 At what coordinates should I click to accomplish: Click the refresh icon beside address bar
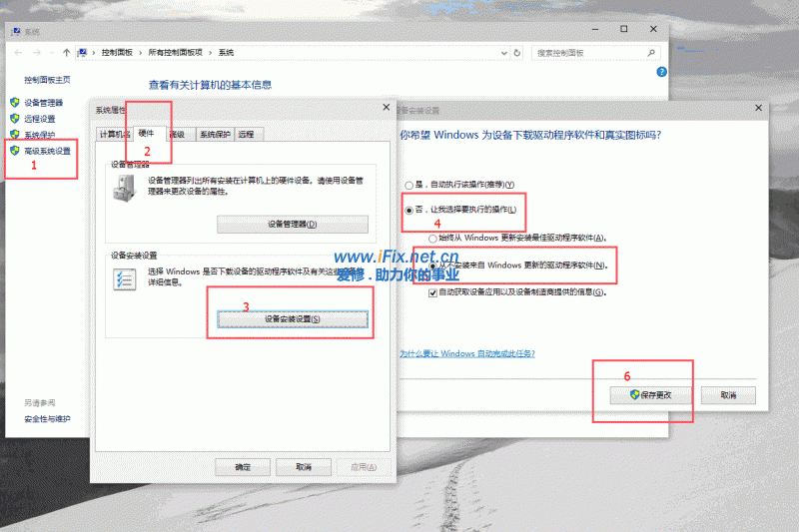518,52
